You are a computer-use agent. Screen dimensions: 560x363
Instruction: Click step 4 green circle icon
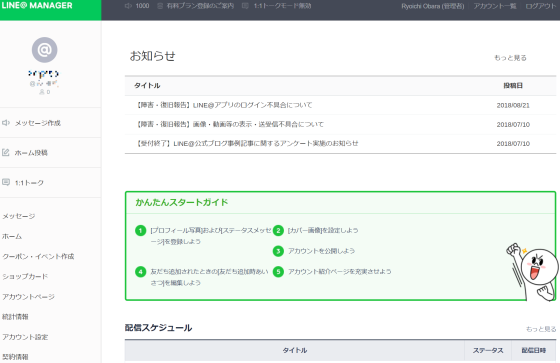pyautogui.click(x=141, y=272)
